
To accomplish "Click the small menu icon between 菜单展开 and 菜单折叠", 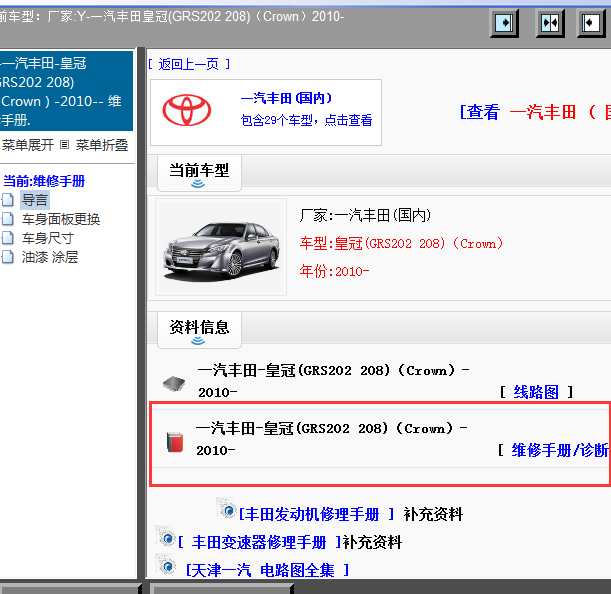I will (x=64, y=145).
